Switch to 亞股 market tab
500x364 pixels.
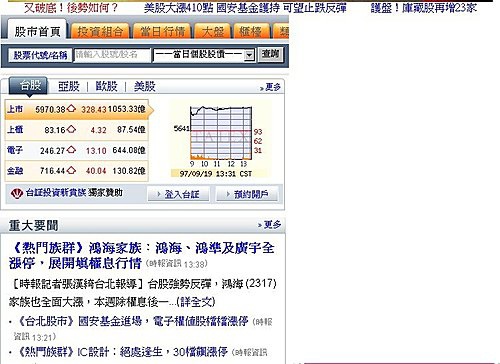click(69, 86)
